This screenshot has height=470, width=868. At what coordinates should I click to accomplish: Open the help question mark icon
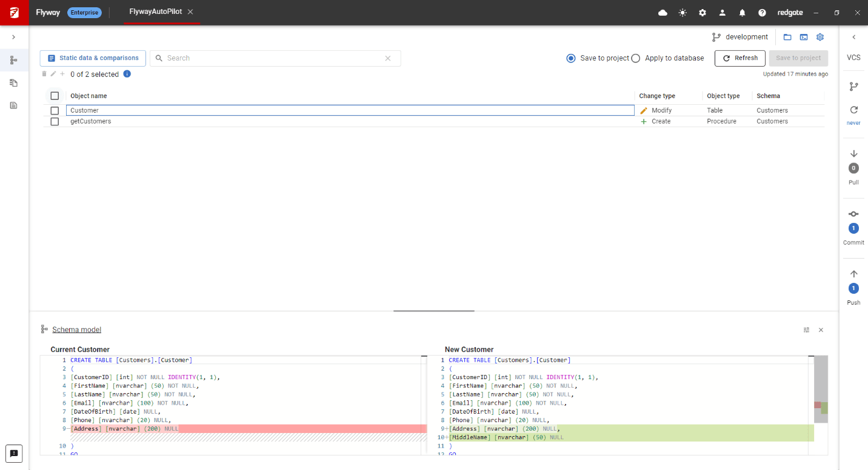point(762,13)
